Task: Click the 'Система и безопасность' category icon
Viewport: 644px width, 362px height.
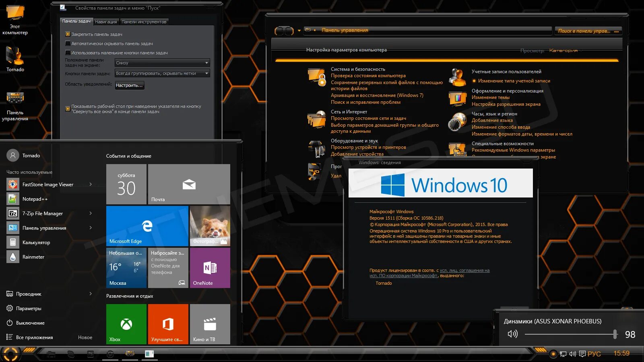Action: pyautogui.click(x=316, y=76)
